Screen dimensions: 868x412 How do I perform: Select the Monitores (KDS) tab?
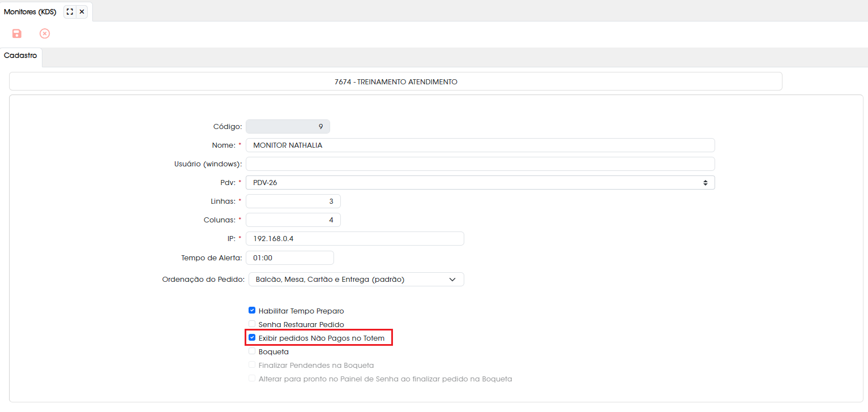pyautogui.click(x=30, y=11)
